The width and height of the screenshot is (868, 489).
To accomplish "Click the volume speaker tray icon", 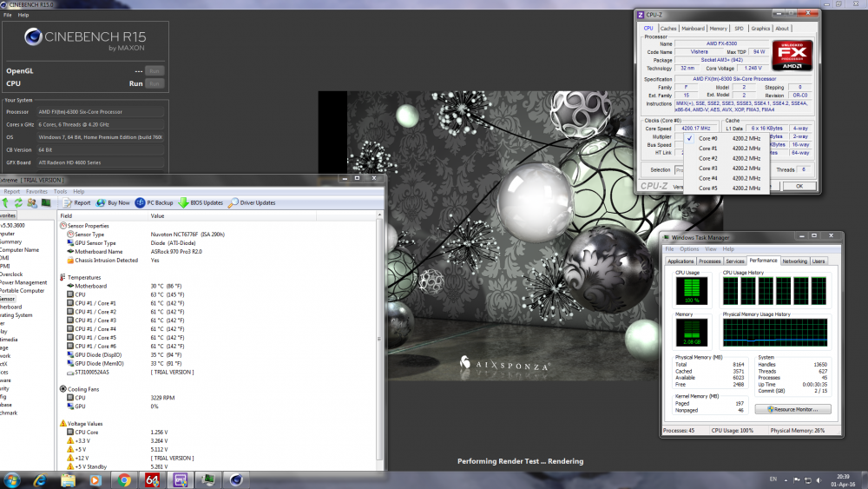I will click(x=819, y=480).
